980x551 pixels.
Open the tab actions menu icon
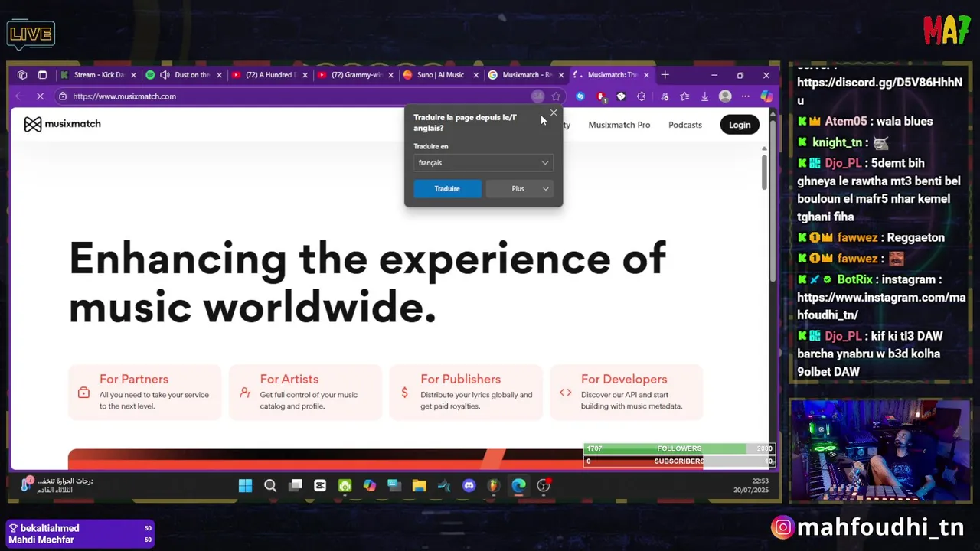[x=42, y=75]
